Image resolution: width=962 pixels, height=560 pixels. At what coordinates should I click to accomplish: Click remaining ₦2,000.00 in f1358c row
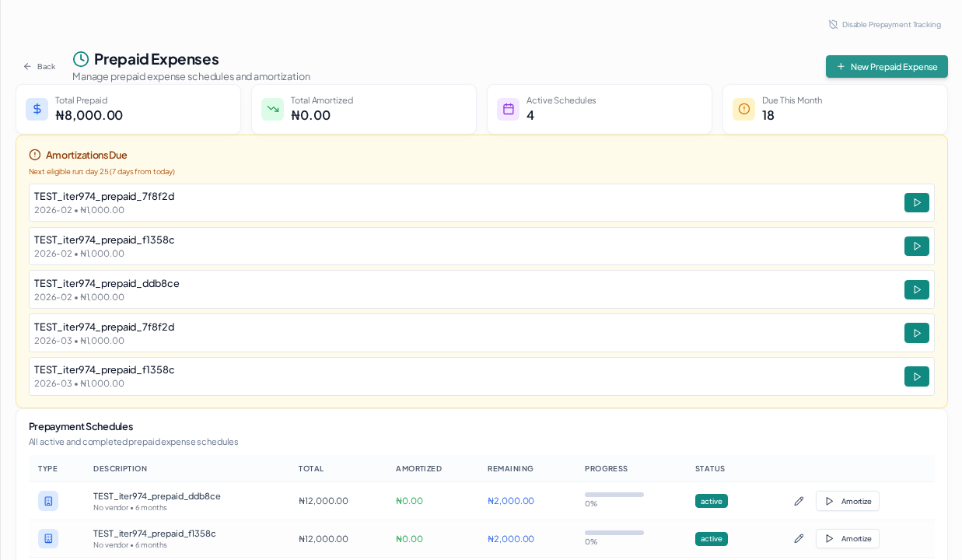click(x=511, y=539)
